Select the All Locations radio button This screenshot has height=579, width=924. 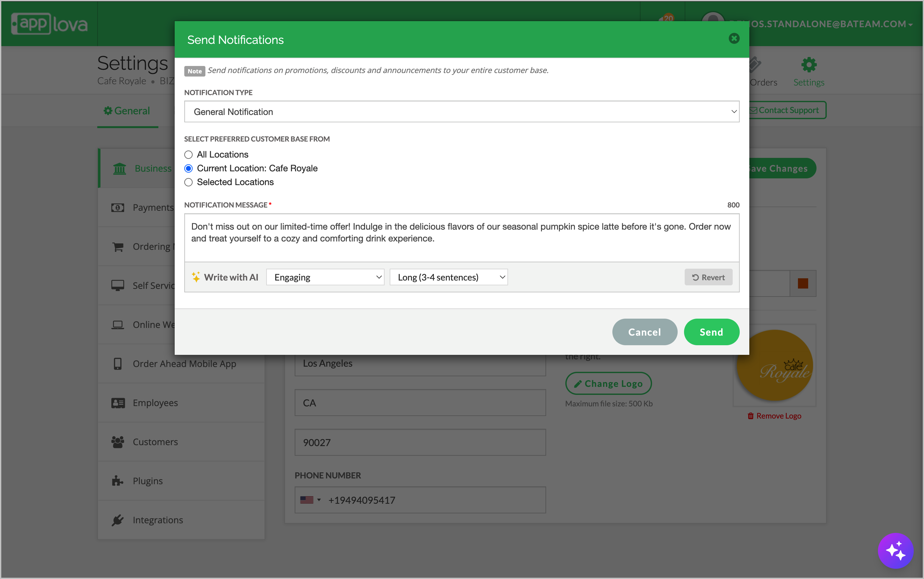(188, 155)
